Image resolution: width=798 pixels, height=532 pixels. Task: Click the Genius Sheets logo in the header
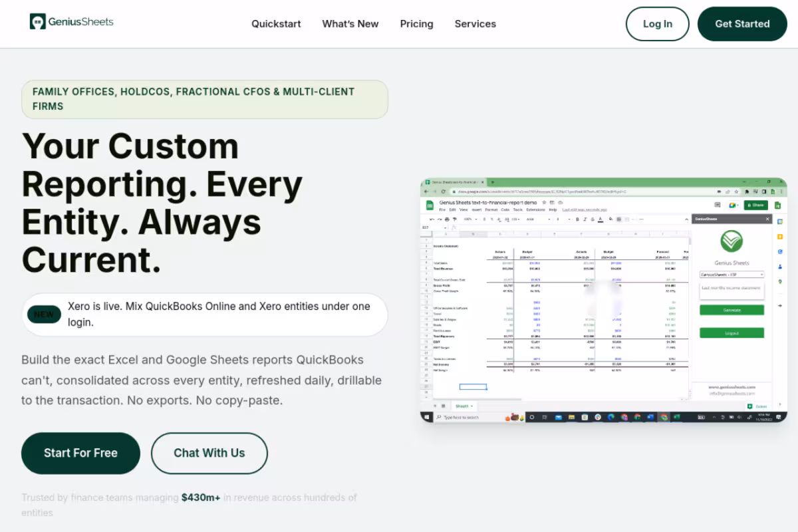[71, 22]
